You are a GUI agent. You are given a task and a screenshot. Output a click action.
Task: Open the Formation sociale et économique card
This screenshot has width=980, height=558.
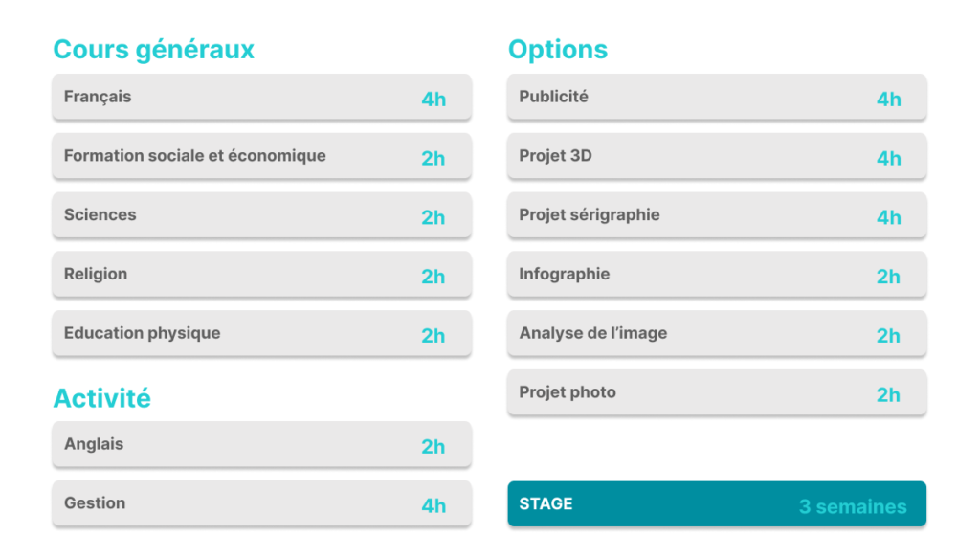[x=262, y=156]
